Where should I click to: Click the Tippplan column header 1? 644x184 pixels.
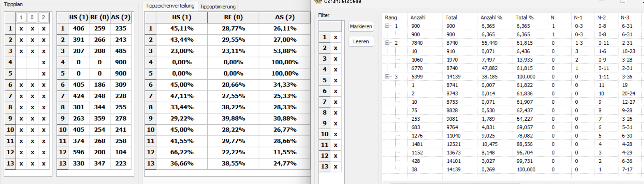(21, 17)
